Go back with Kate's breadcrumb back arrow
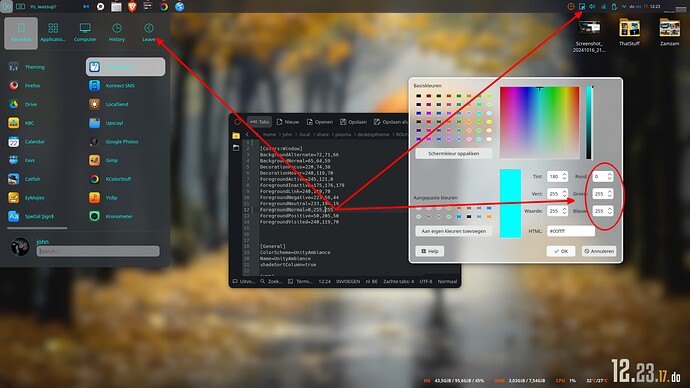The image size is (690, 388). point(247,134)
